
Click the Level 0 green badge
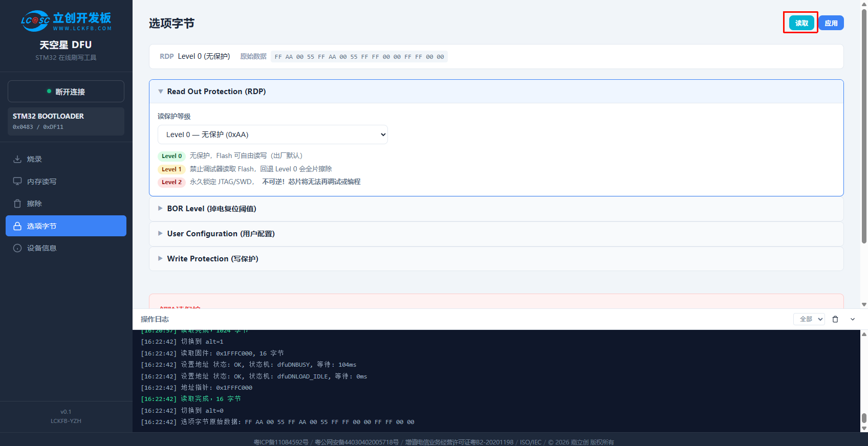coord(171,156)
